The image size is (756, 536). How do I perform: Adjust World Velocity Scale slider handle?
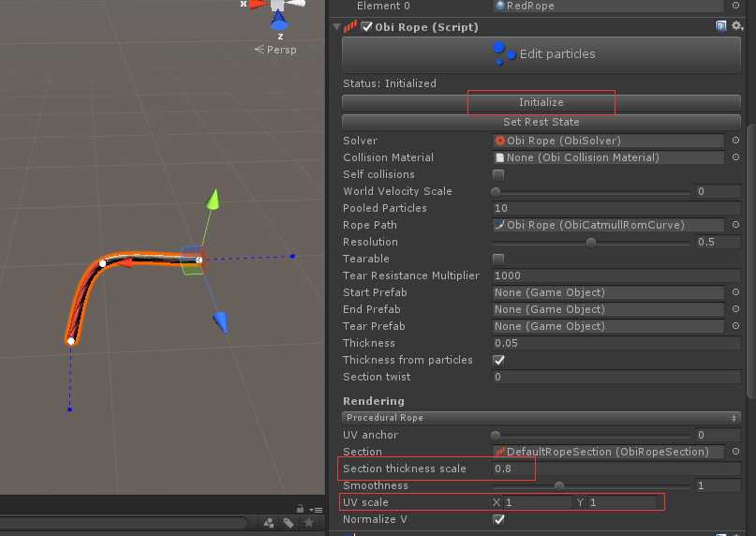[496, 191]
